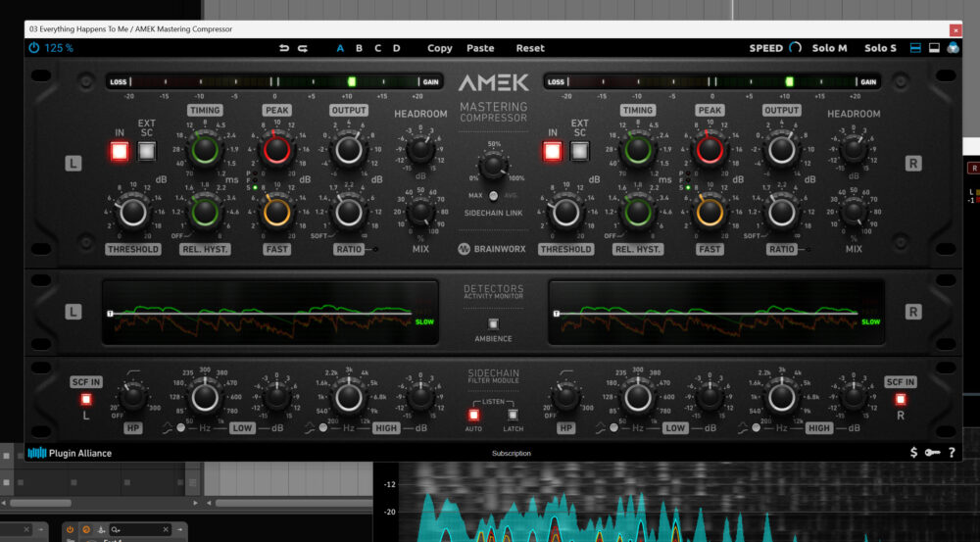Click the right channel TIMING knob
980x542 pixels.
click(x=638, y=150)
